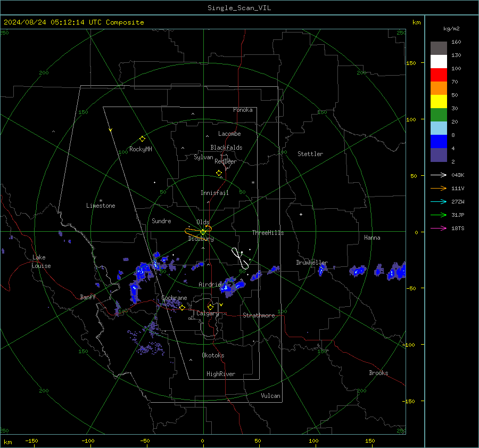The width and height of the screenshot is (479, 448).
Task: Click the orange flight track loop near Olds
Action: pyautogui.click(x=199, y=232)
